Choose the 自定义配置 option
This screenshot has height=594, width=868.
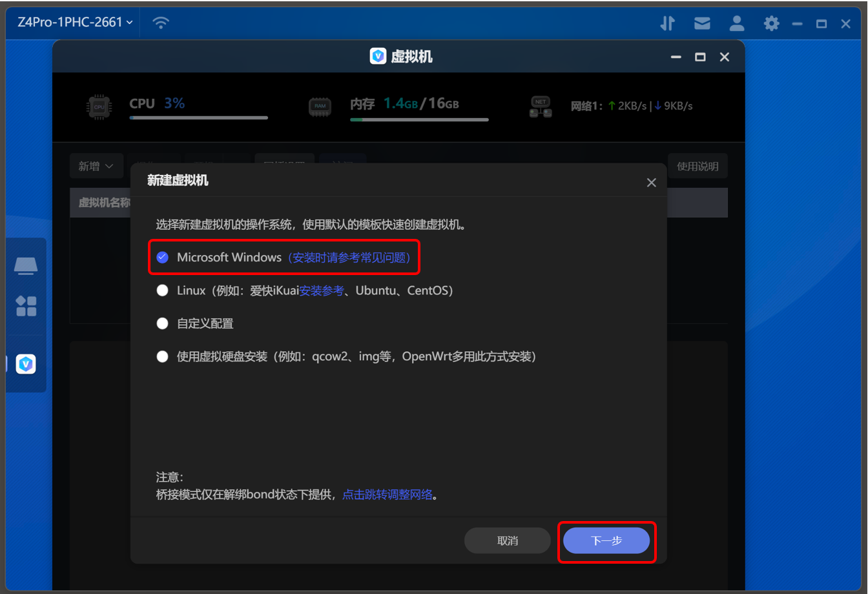tap(162, 323)
